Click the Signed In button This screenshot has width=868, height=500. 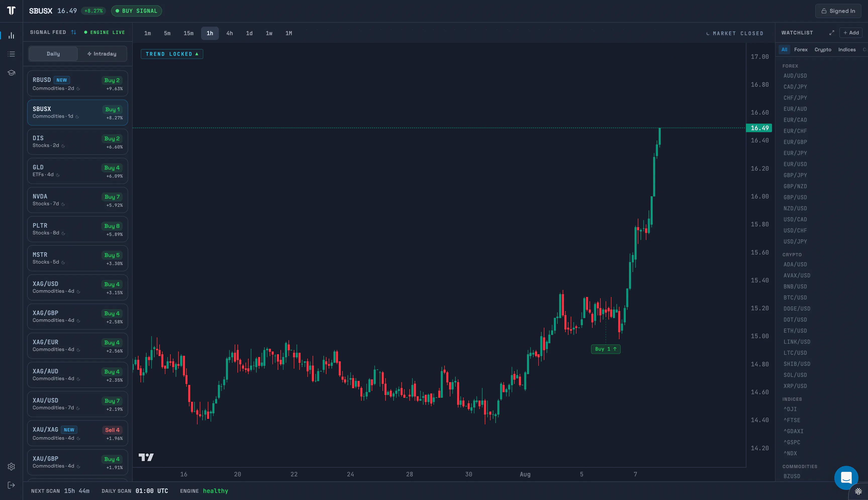[838, 11]
